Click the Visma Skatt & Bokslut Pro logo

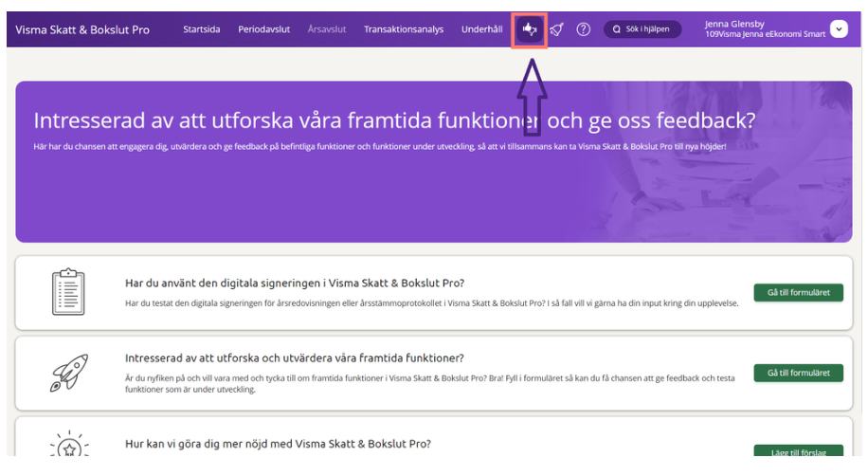coord(82,30)
